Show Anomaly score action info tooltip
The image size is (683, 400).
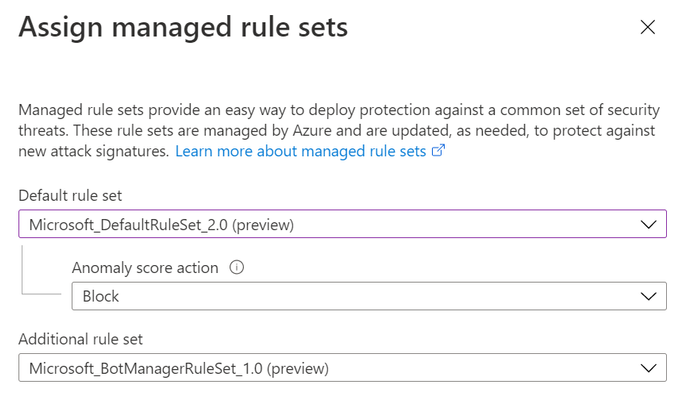click(x=237, y=267)
